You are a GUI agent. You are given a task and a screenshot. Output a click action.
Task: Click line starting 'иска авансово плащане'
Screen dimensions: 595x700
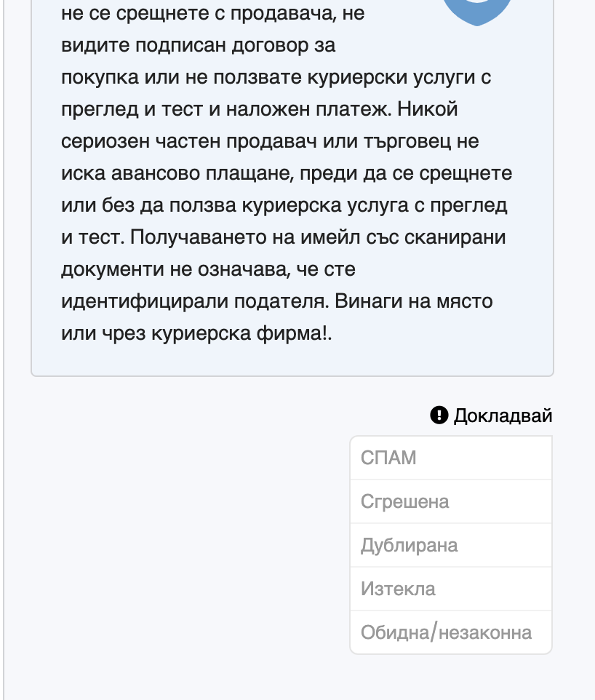(287, 173)
